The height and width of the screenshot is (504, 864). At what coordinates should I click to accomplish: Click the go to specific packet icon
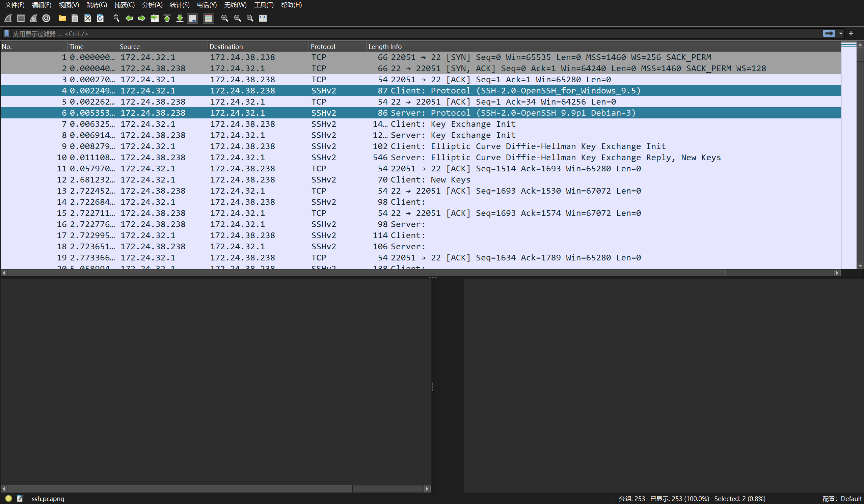coord(155,18)
